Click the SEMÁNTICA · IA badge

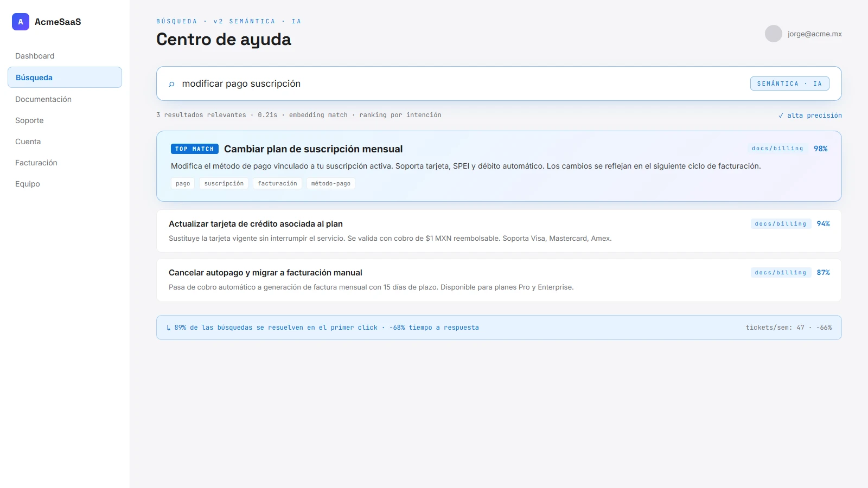pos(789,84)
